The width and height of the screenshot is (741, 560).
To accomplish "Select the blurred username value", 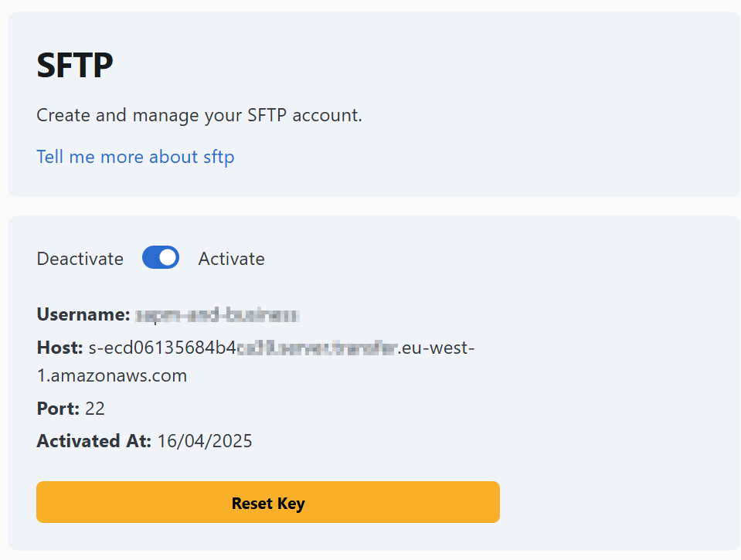I will click(217, 314).
